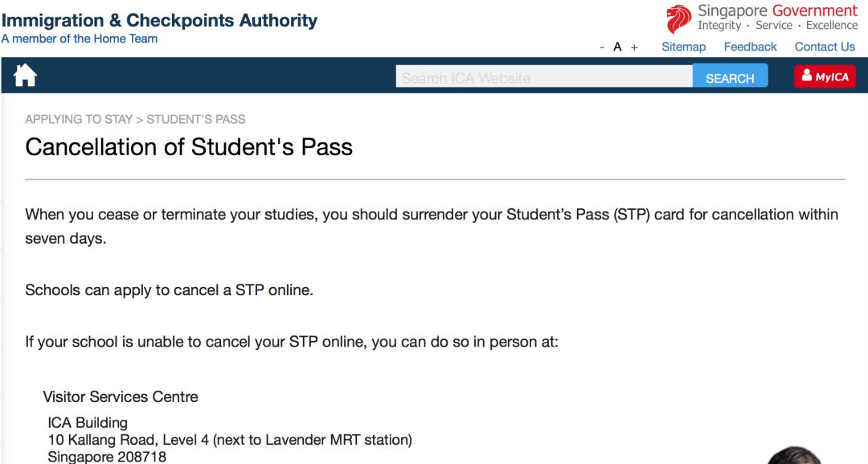Open the Feedback link

click(x=750, y=47)
